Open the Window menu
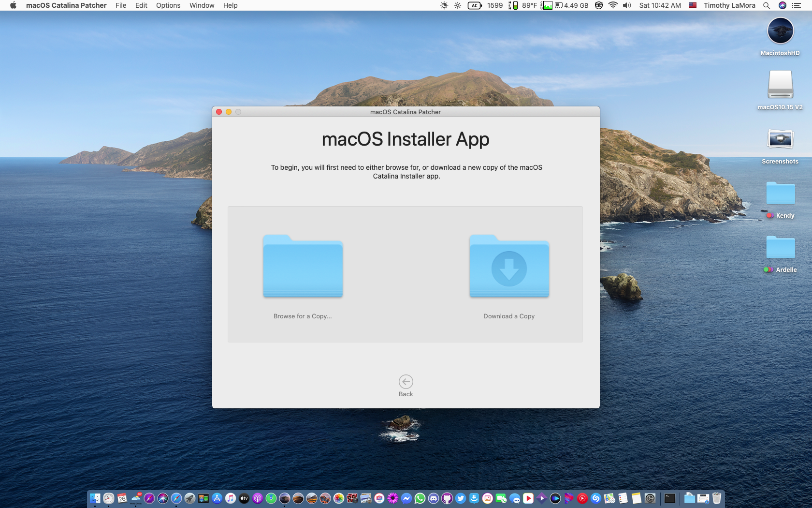 coord(202,5)
